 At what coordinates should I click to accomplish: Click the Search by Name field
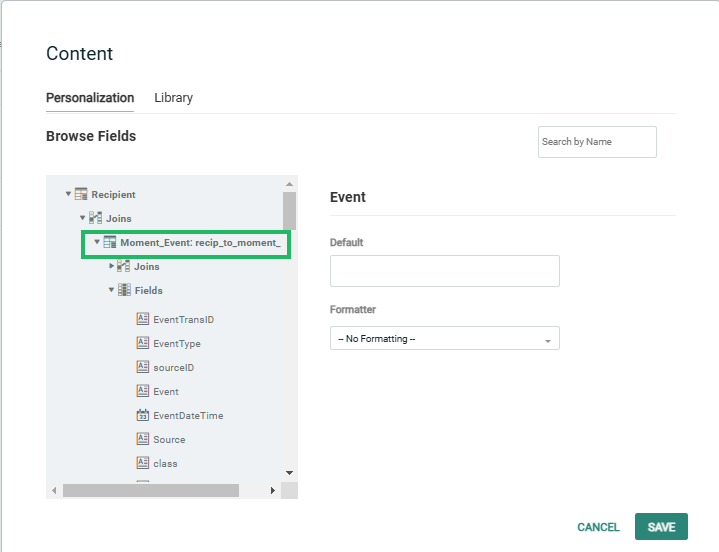pyautogui.click(x=597, y=142)
